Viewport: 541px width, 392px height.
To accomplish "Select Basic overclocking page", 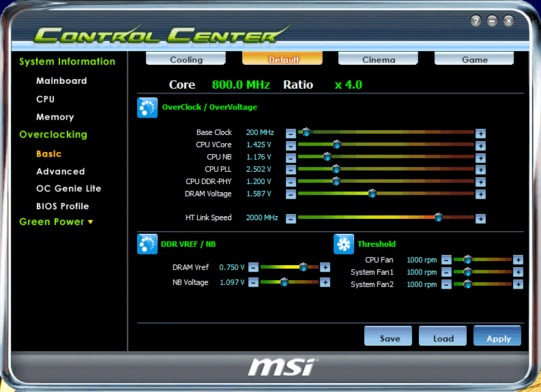I will pyautogui.click(x=49, y=154).
